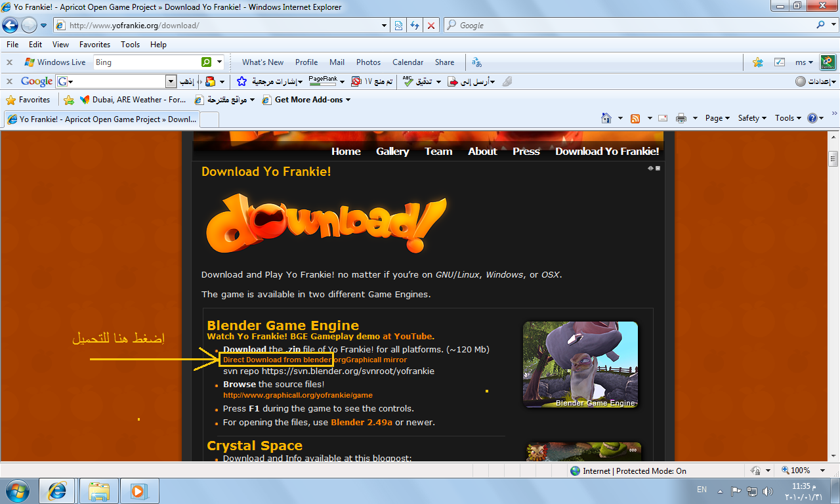Open the ms account dropdown on Windows Live

click(804, 62)
